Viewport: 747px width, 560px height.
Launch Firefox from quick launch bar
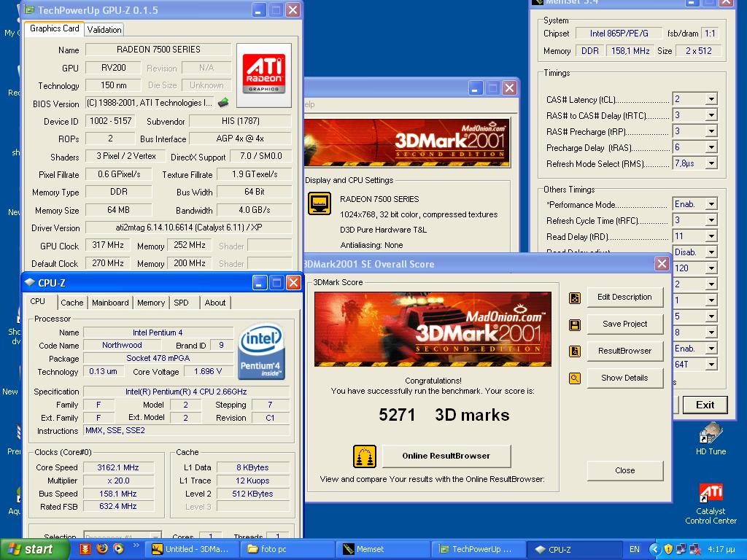pos(102,548)
